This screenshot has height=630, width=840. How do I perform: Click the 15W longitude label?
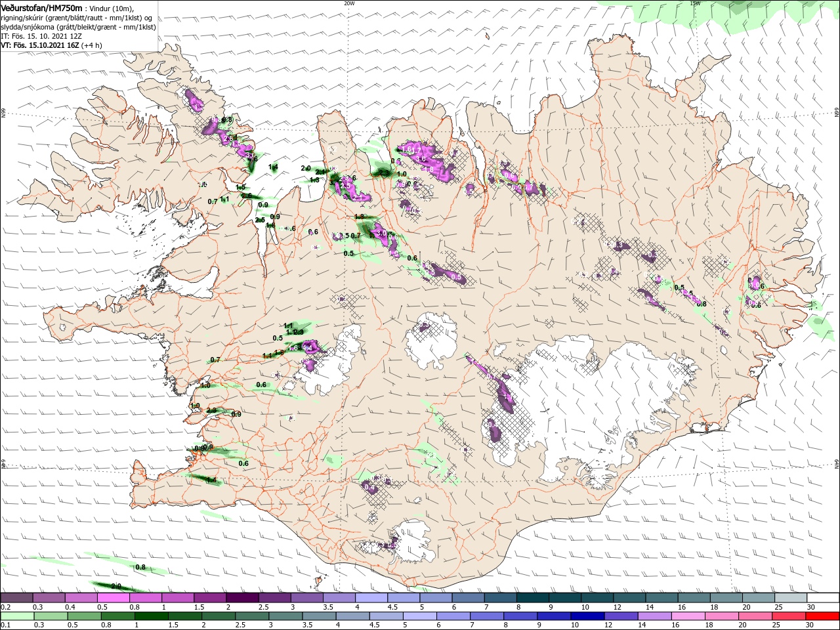click(695, 3)
